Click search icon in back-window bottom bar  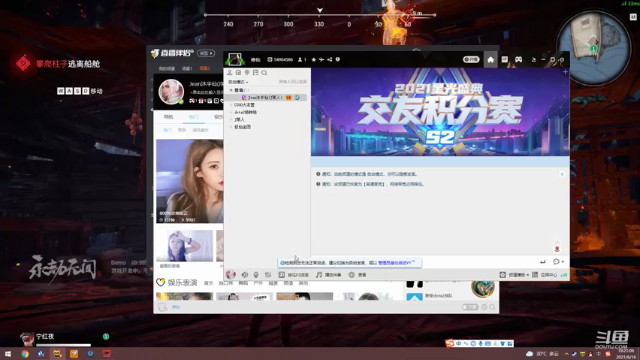point(492,307)
